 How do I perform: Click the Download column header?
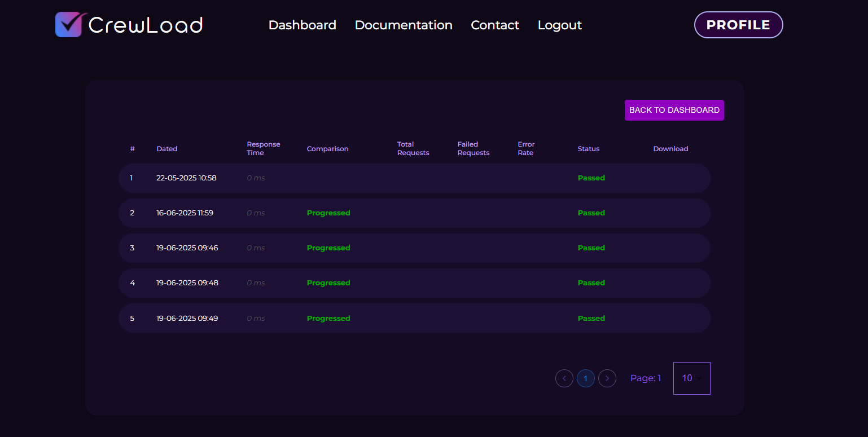pyautogui.click(x=670, y=149)
